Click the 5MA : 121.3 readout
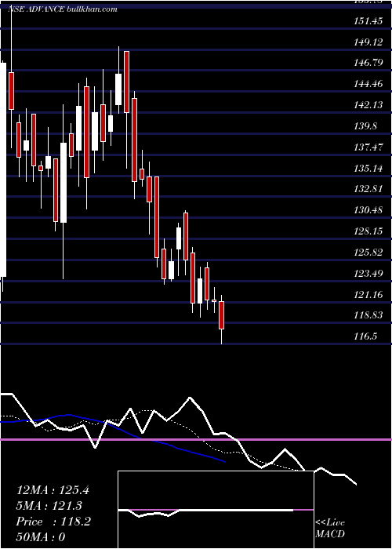 (x=49, y=506)
